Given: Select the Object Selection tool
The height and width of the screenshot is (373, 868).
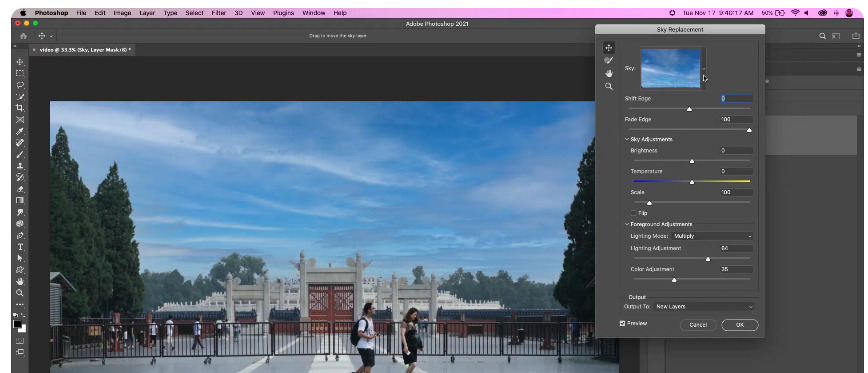Looking at the screenshot, I should pos(20,96).
